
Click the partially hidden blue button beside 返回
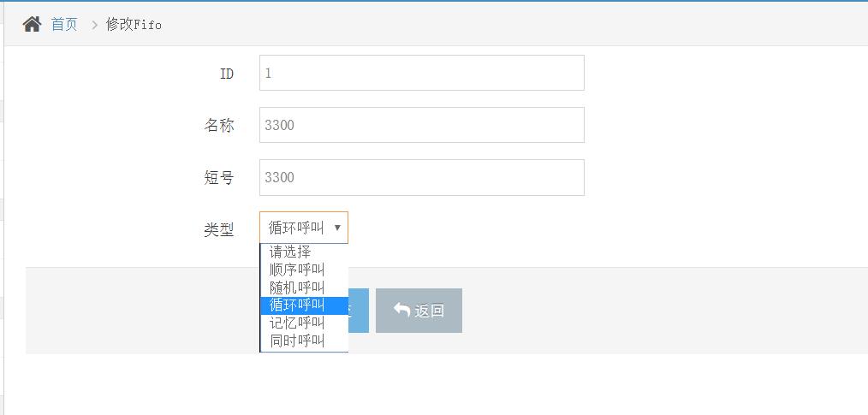click(359, 310)
